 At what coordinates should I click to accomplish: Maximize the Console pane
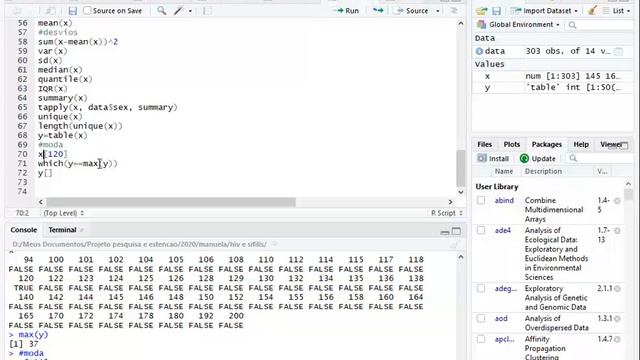(x=456, y=231)
